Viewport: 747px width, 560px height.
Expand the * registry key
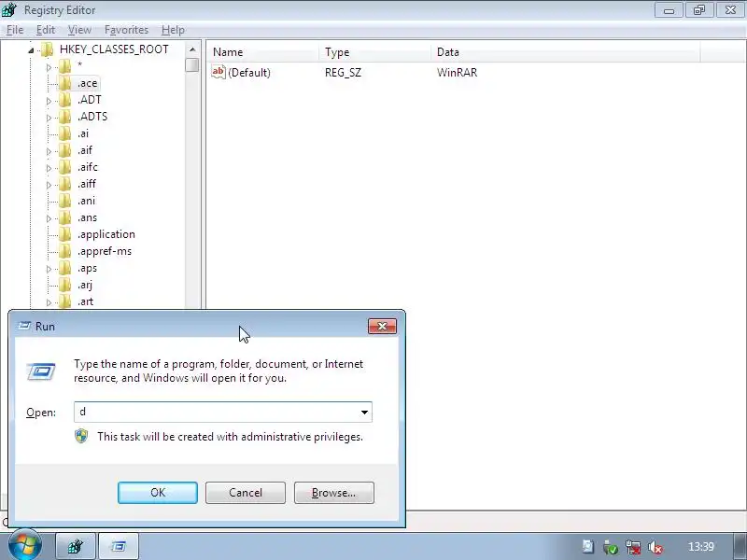click(x=49, y=67)
